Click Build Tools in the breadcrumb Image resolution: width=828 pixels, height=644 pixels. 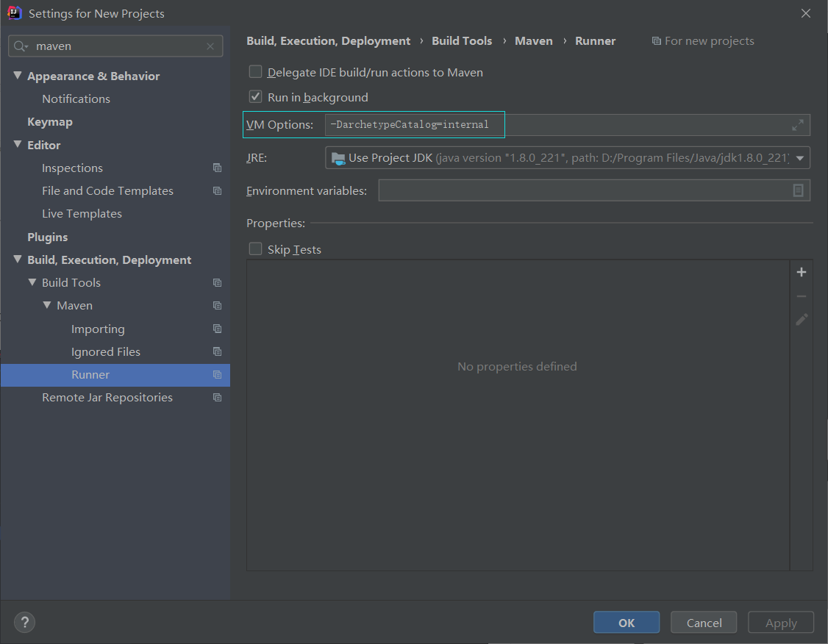(x=462, y=41)
